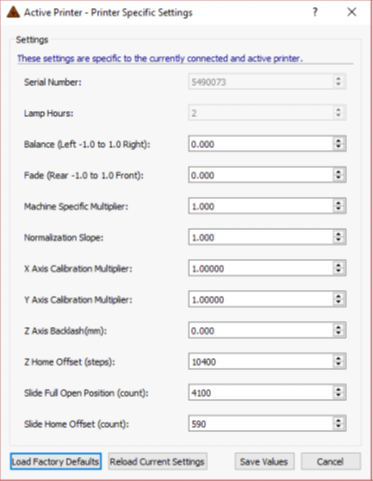Increase X Axis Calibration Multiplier stepper
Screen dimensions: 373x481
[338, 265]
